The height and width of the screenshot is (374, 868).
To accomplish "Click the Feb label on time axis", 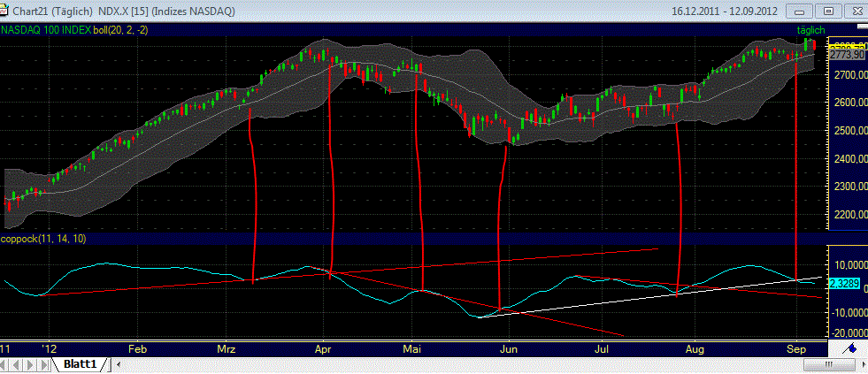I will pos(137,349).
